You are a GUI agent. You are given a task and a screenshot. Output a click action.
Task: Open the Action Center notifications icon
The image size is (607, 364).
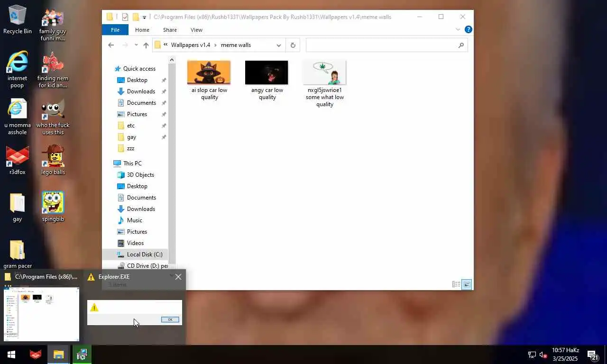pyautogui.click(x=593, y=355)
